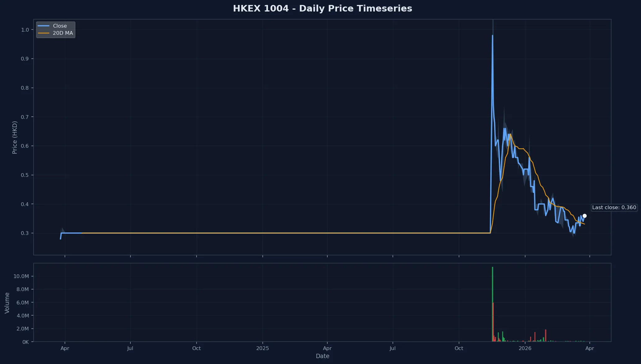
Task: Select the Apr tick label on the date axis
Action: (x=65, y=348)
